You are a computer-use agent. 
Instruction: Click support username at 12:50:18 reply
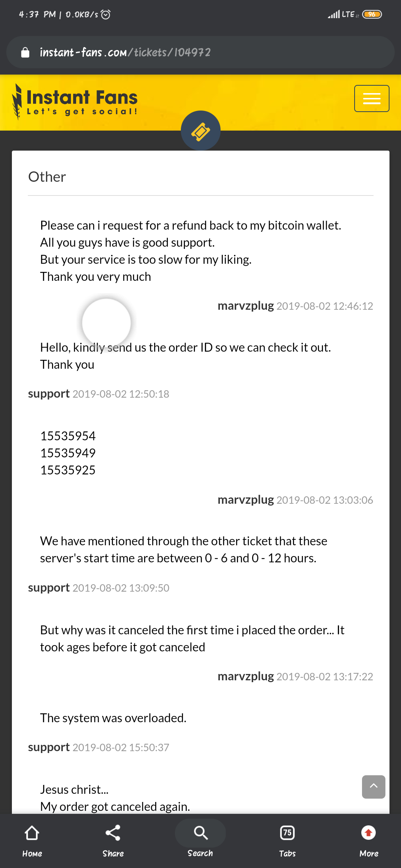coord(49,394)
